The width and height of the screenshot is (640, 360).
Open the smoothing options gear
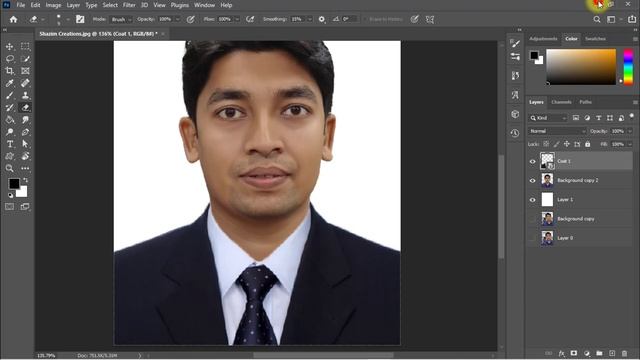tap(322, 19)
